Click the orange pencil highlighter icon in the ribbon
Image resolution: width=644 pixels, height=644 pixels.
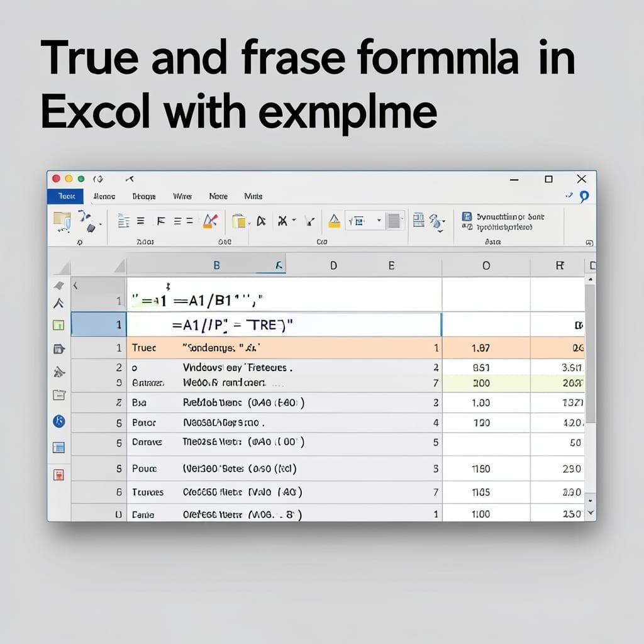pyautogui.click(x=210, y=221)
